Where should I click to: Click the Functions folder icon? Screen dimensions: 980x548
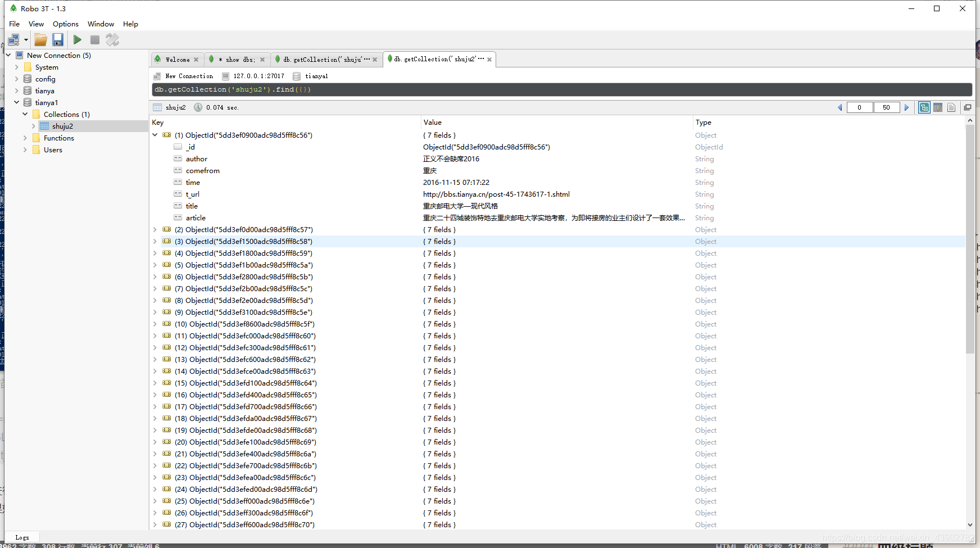click(37, 138)
